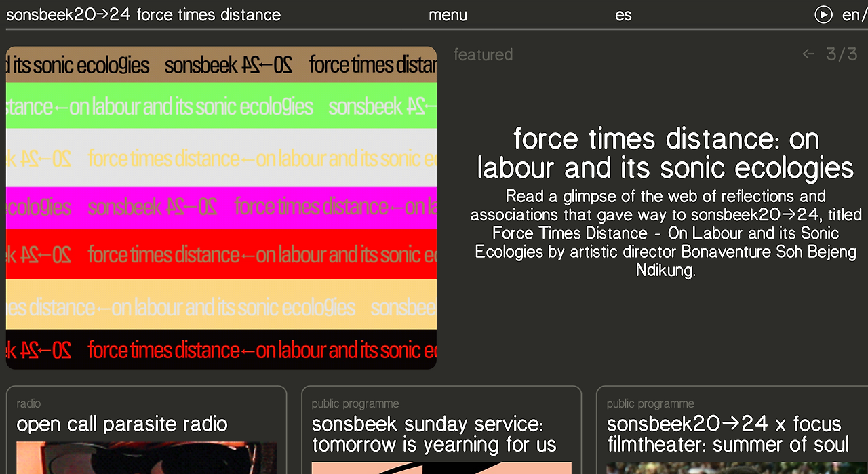
Task: Click the 'featured' section label
Action: click(483, 54)
